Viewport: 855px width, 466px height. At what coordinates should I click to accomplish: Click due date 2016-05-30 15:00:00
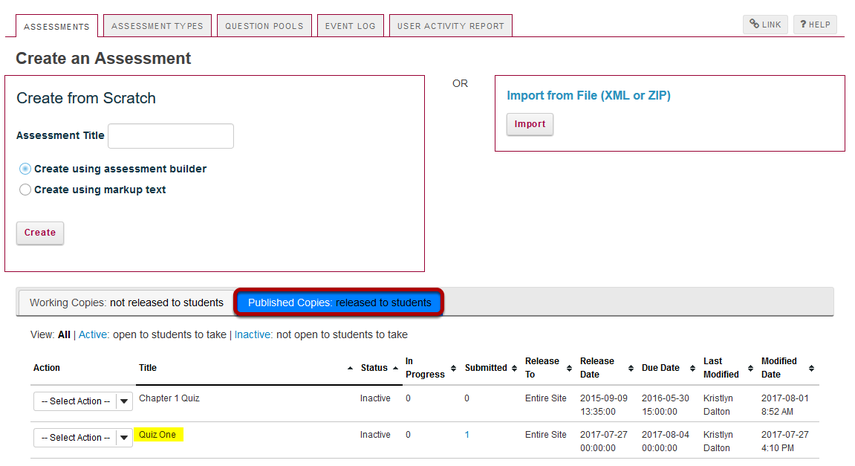pyautogui.click(x=665, y=405)
